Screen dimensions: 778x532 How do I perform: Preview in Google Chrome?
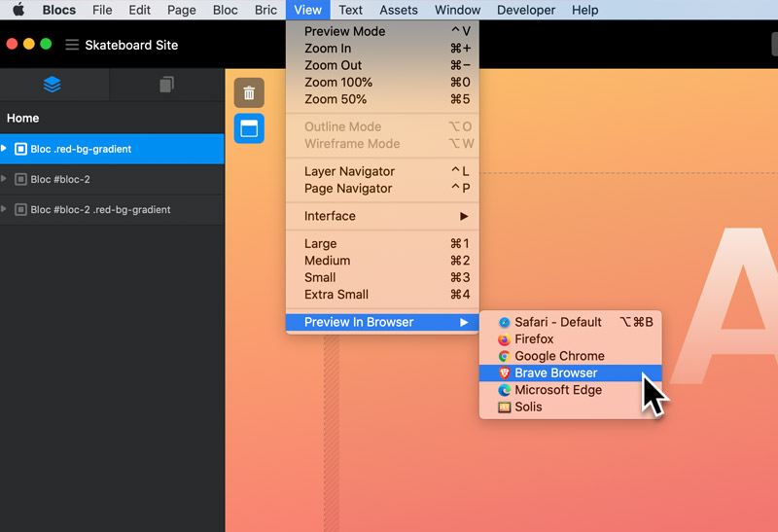tap(571, 356)
